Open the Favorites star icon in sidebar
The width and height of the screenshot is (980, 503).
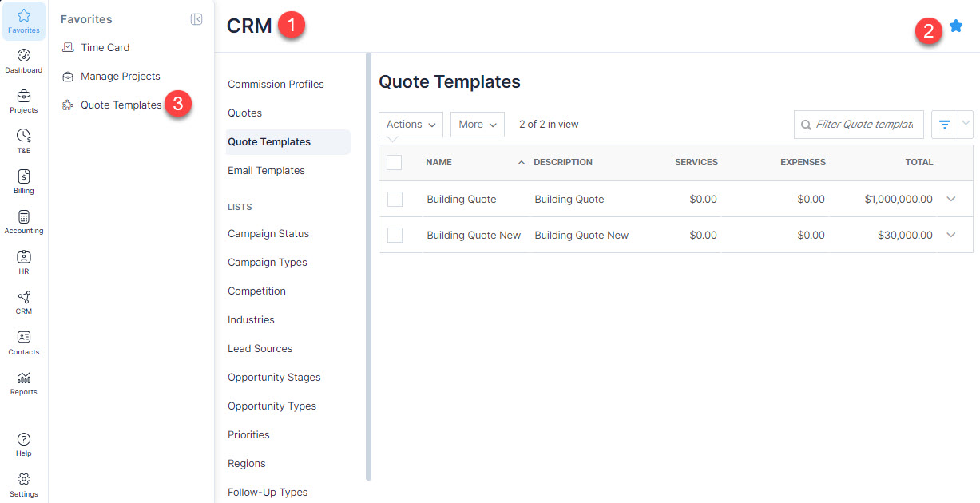24,16
